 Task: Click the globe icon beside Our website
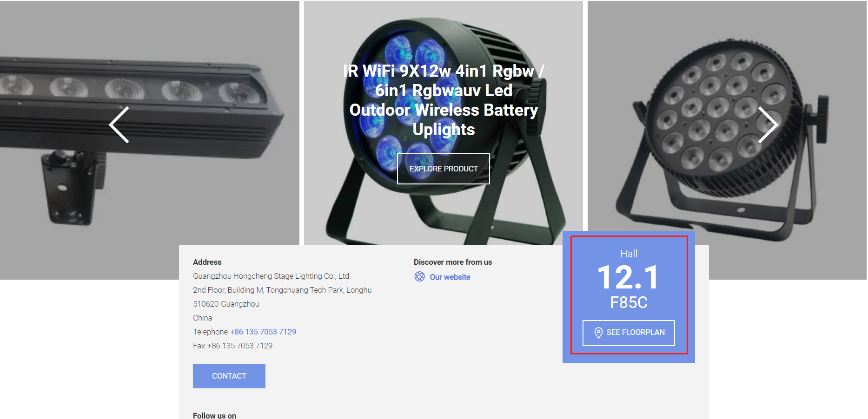point(419,277)
